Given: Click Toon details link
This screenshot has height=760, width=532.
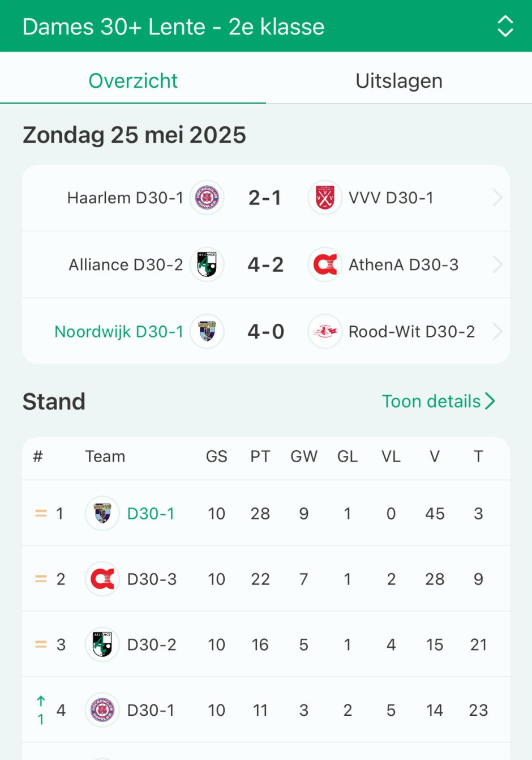Looking at the screenshot, I should pos(439,401).
